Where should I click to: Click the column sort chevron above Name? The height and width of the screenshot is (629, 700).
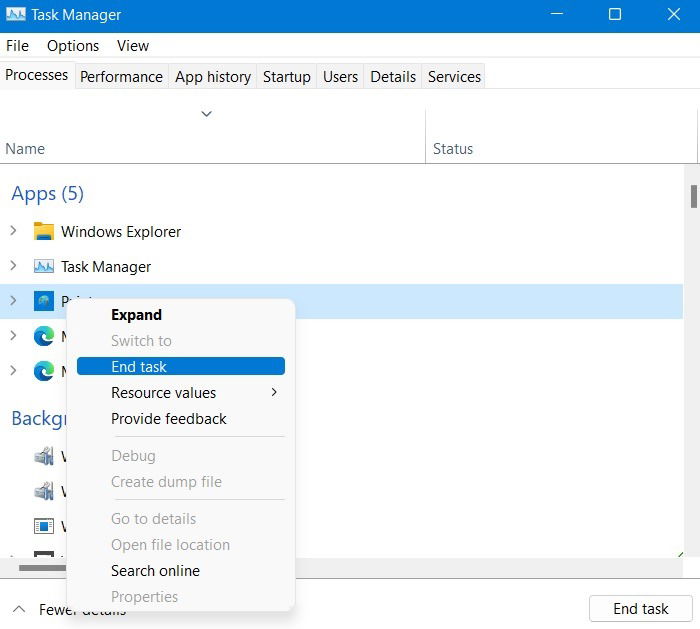[207, 114]
